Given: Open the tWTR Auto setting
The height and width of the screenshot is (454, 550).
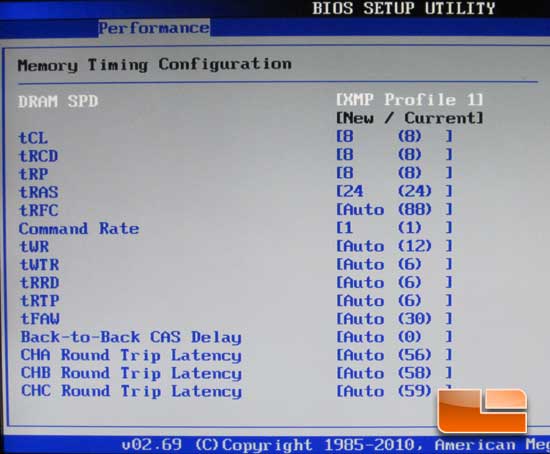Looking at the screenshot, I should pyautogui.click(x=394, y=264).
